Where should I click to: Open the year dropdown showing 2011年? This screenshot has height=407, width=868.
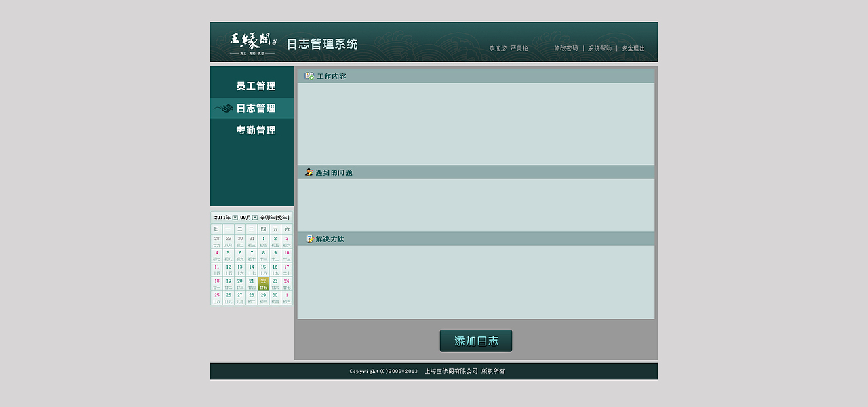pyautogui.click(x=235, y=218)
